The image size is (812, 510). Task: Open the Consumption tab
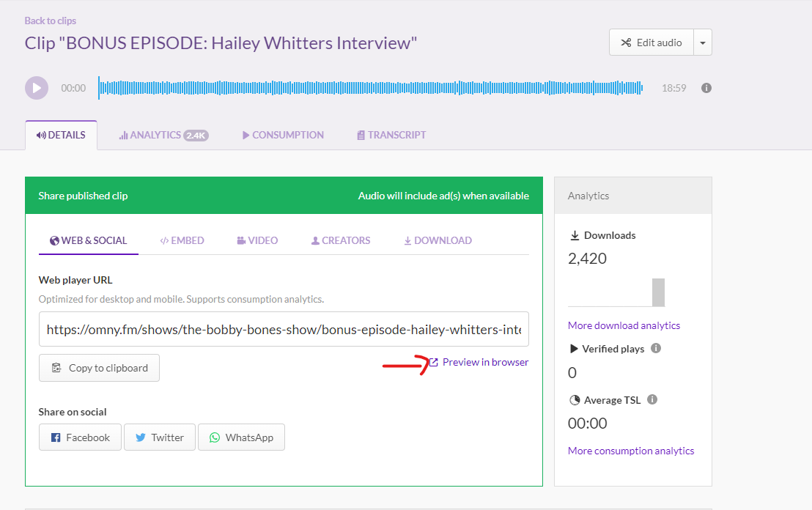[283, 135]
